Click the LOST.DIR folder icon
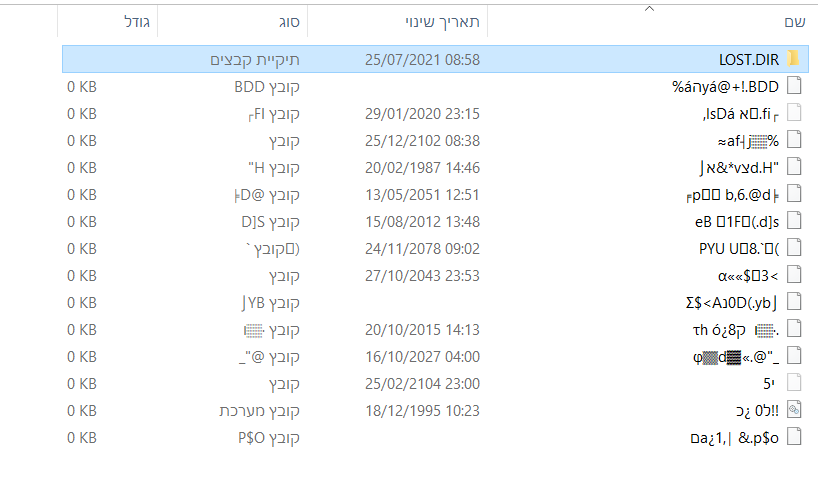 795,59
